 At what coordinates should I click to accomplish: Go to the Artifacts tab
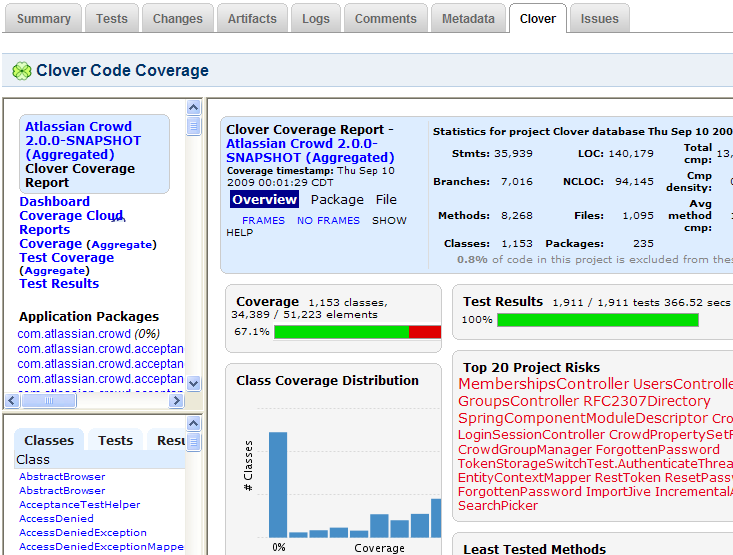coord(252,19)
